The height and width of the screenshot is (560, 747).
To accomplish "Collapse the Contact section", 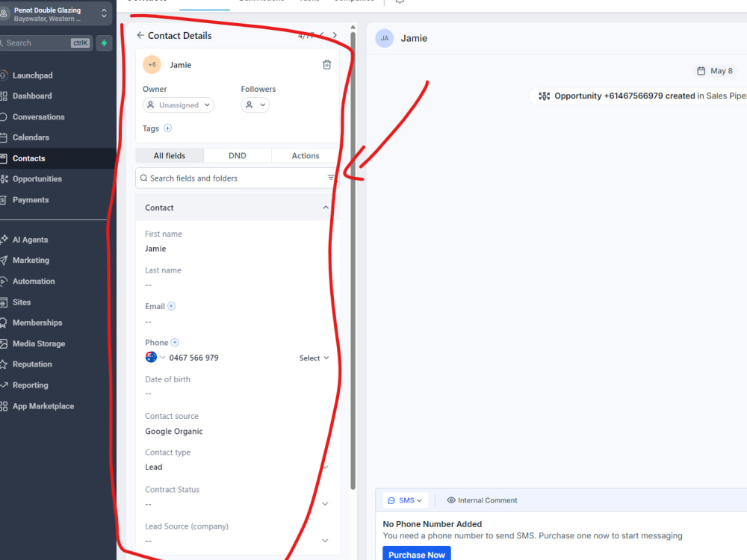I will pos(326,208).
